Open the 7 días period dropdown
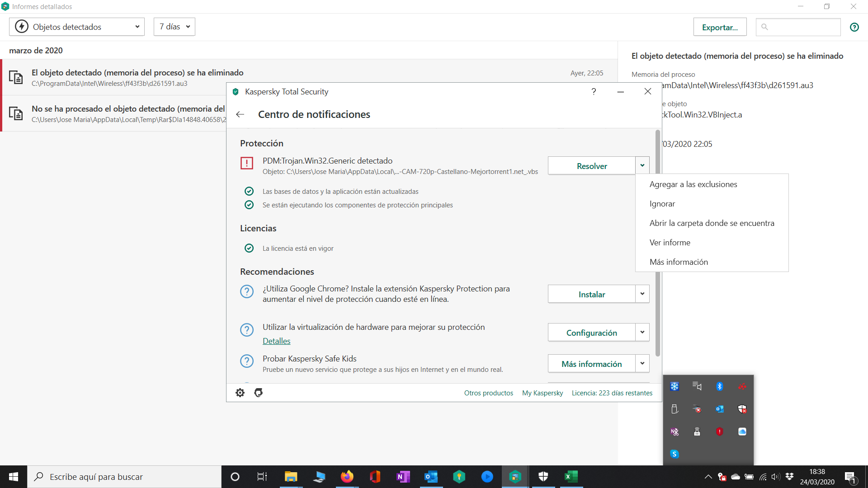The height and width of the screenshot is (488, 868). [x=175, y=27]
